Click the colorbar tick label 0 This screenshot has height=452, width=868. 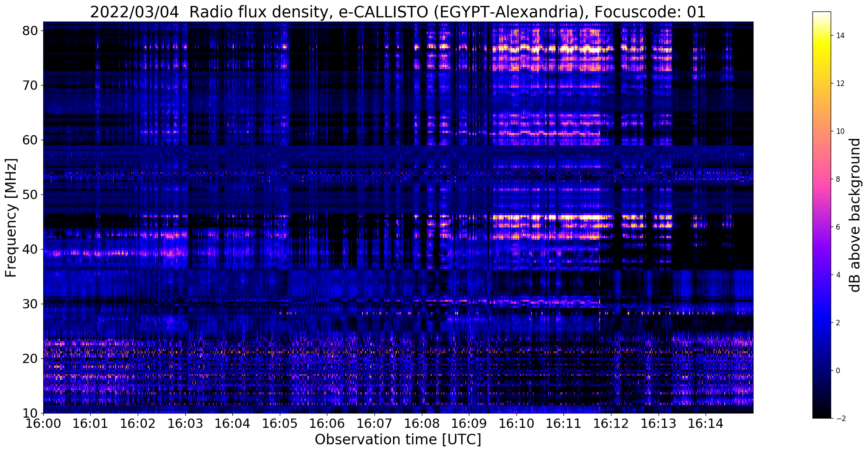pos(837,371)
